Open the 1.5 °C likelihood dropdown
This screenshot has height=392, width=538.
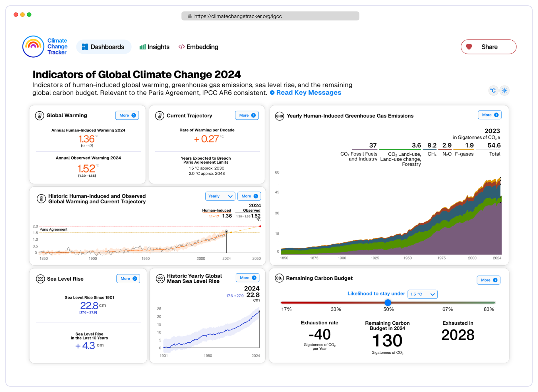[422, 294]
